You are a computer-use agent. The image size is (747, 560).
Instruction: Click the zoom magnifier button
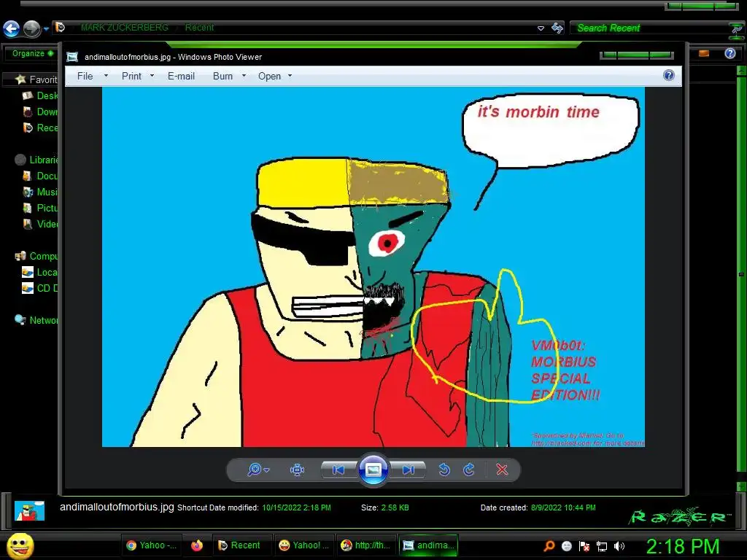pyautogui.click(x=255, y=470)
